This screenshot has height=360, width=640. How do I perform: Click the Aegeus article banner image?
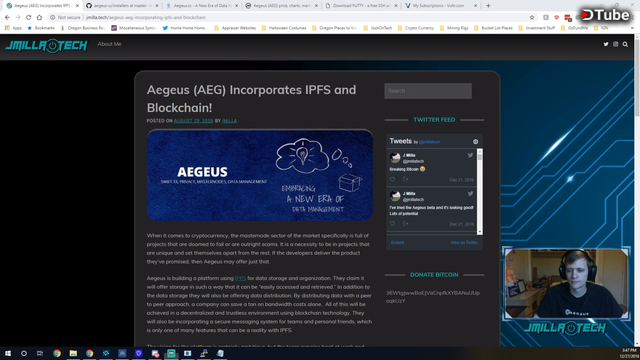(260, 175)
